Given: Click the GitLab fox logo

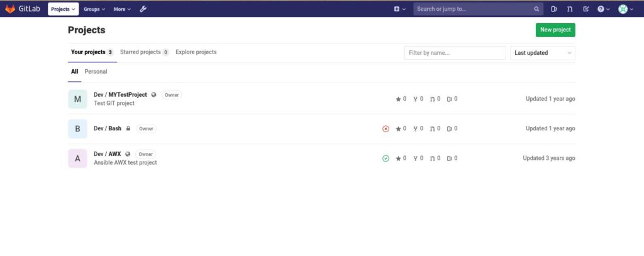Looking at the screenshot, I should pyautogui.click(x=11, y=9).
